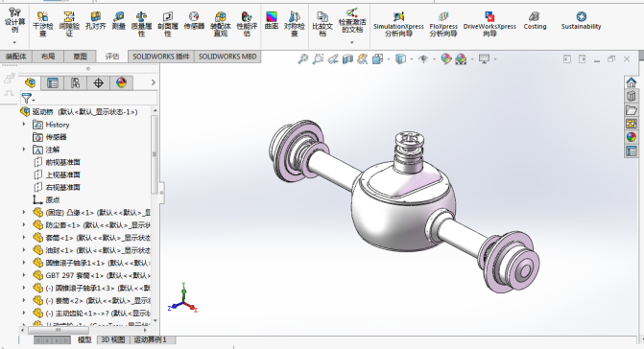Switch to ConfigurationManager tab icon

75,82
